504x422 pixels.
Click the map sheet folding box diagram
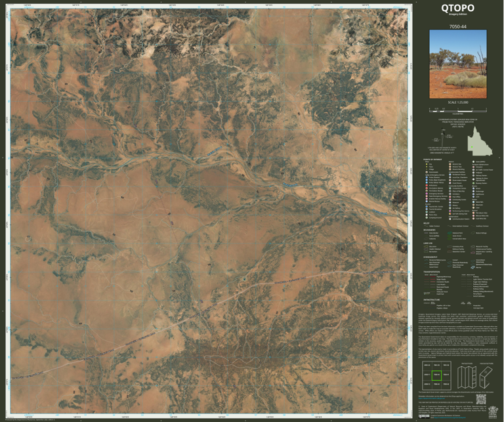tap(486, 377)
